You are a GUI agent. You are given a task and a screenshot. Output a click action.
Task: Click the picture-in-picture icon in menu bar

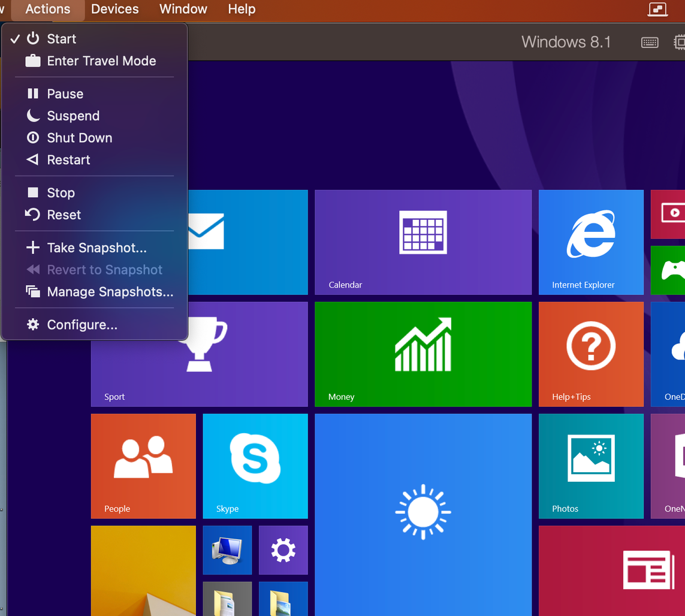point(657,9)
